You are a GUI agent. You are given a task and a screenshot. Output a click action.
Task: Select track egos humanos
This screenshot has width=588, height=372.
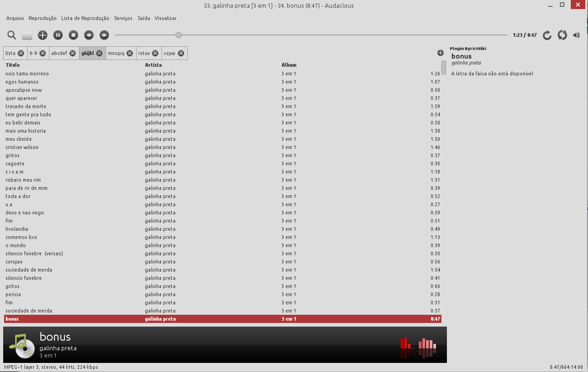[x=222, y=82]
